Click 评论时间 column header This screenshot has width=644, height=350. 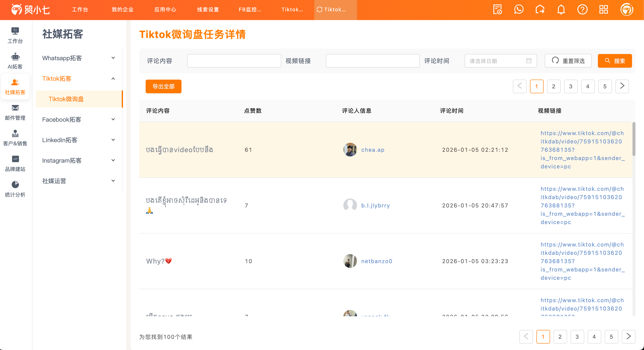[x=452, y=111]
